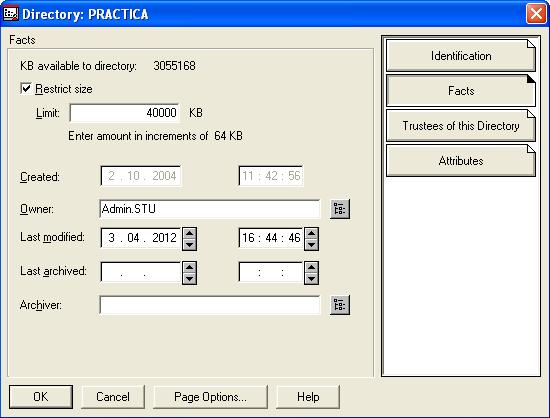Viewport: 550px width, 418px height.
Task: Click the Created date field 2.10.2004
Action: (141, 176)
